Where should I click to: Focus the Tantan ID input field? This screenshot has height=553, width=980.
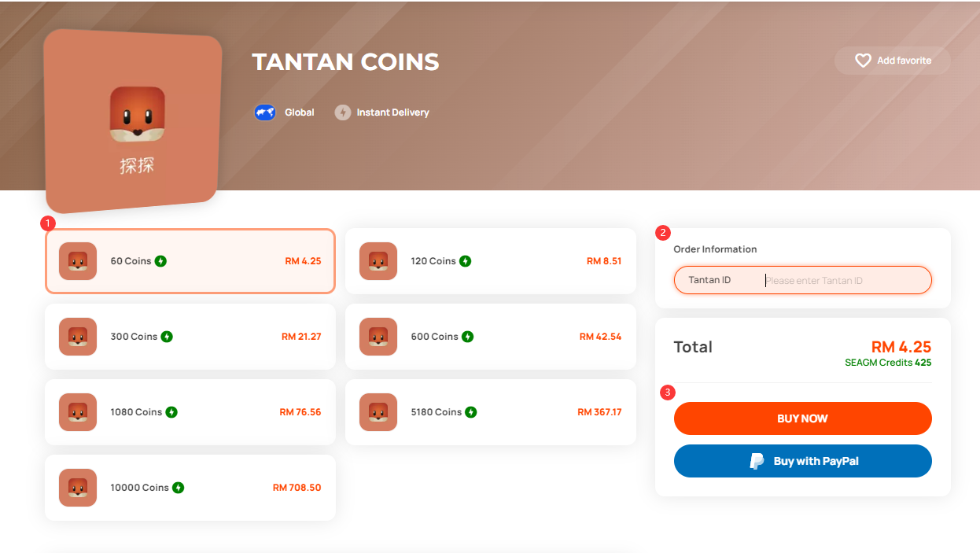(803, 280)
